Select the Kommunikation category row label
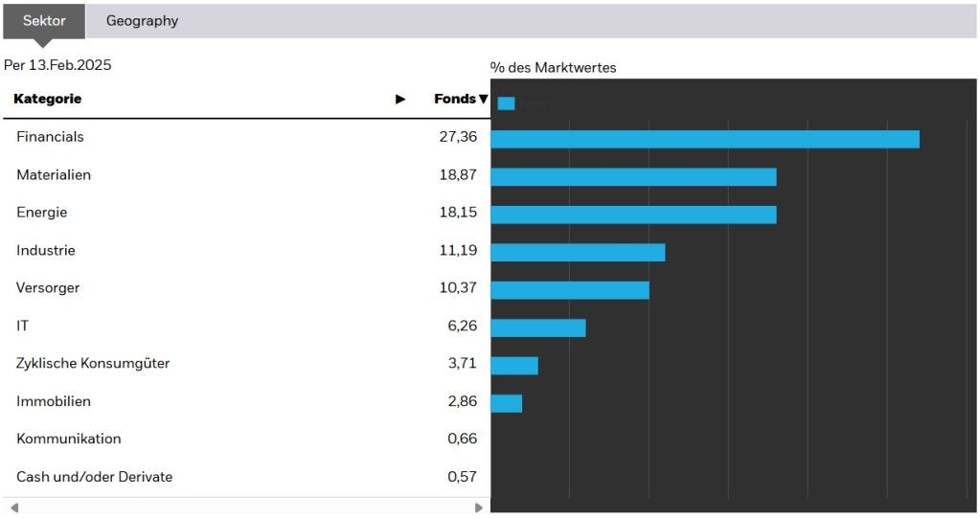The height and width of the screenshot is (519, 980). pyautogui.click(x=69, y=440)
